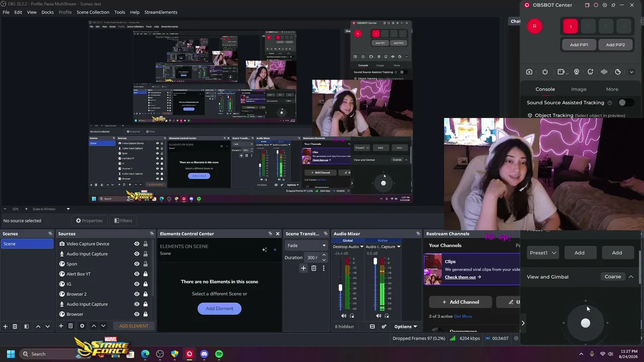This screenshot has width=644, height=362.
Task: Open scene filters icon in Scenes dock
Action: point(26,326)
